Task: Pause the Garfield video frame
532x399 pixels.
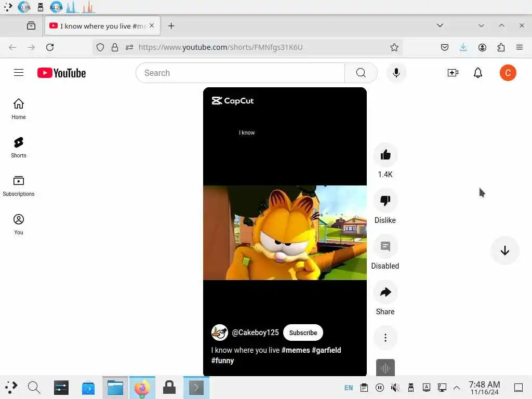Action: click(x=285, y=232)
